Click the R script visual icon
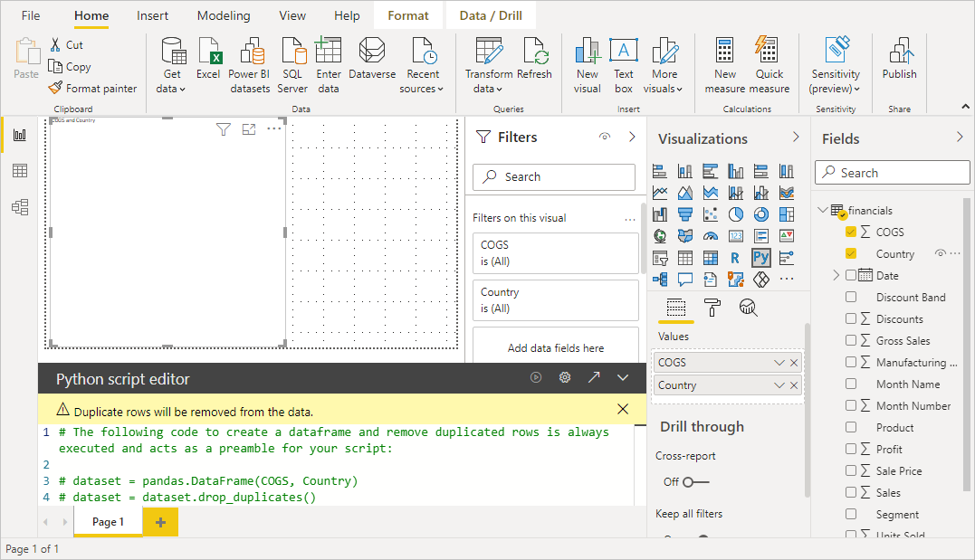Screen dimensions: 975x560 pos(736,258)
